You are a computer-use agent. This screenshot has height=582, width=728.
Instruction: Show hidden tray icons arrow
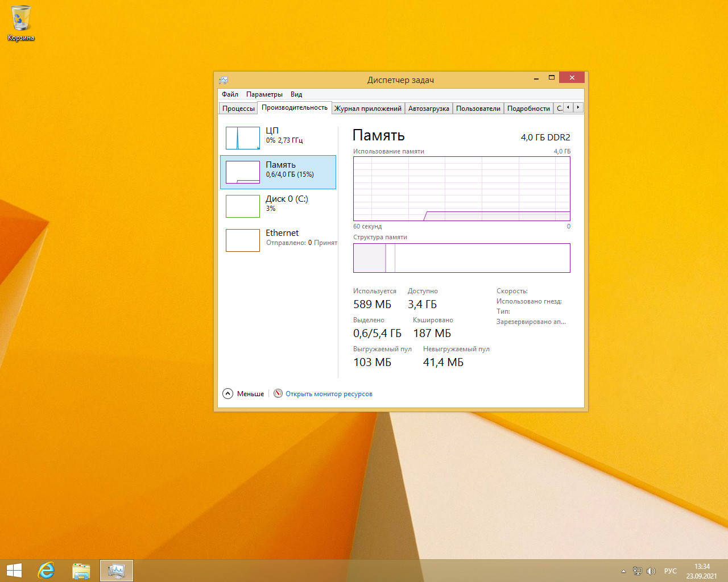click(x=623, y=571)
